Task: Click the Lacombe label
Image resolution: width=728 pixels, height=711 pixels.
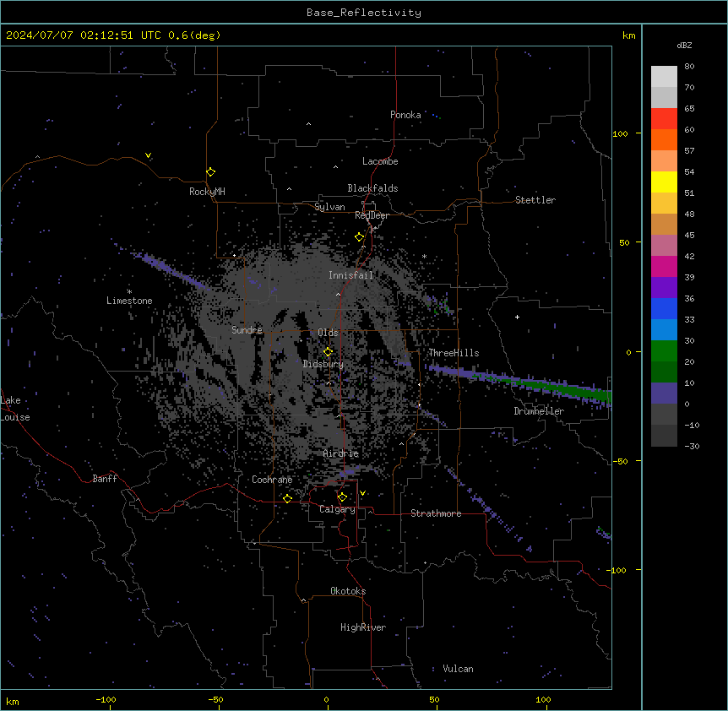Action: click(380, 161)
